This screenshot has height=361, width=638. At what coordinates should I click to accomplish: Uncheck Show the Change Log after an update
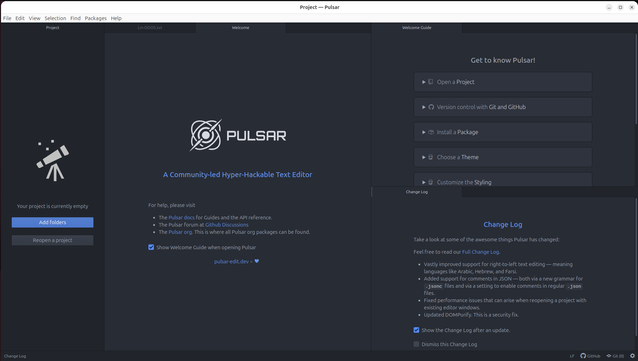click(416, 330)
